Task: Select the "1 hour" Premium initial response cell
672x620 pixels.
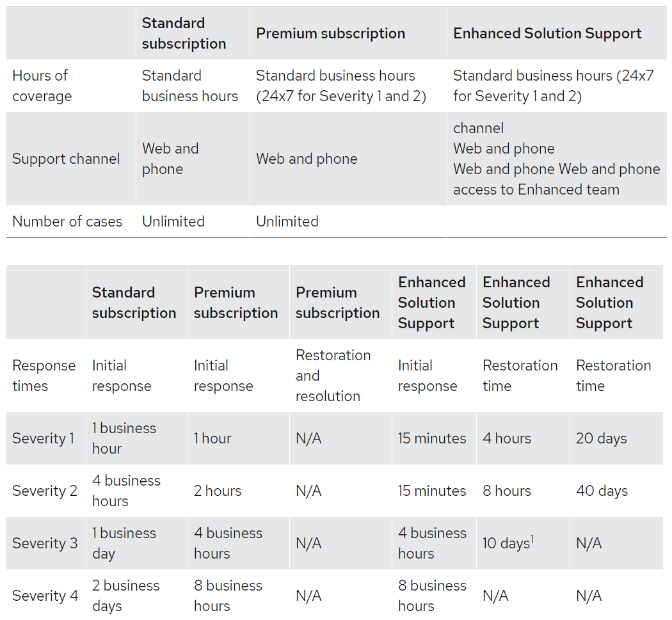Action: (212, 438)
